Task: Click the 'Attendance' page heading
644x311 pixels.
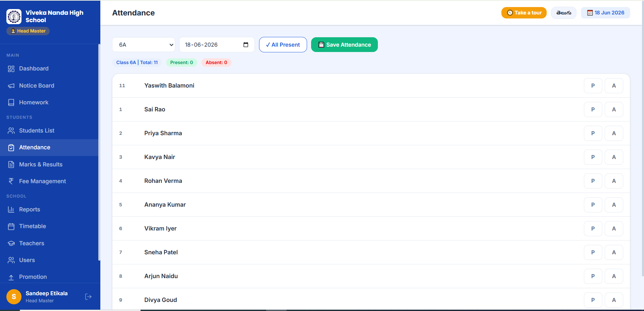Action: 133,13
